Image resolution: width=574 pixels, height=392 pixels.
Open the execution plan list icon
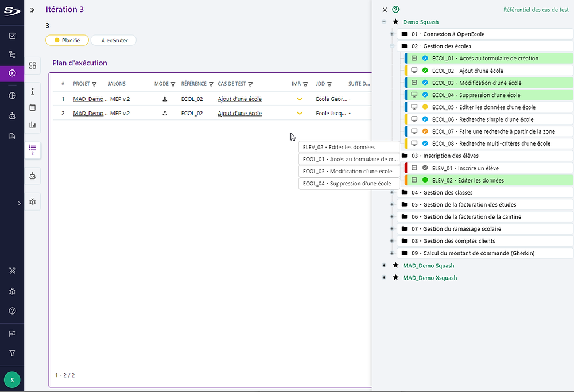(33, 149)
